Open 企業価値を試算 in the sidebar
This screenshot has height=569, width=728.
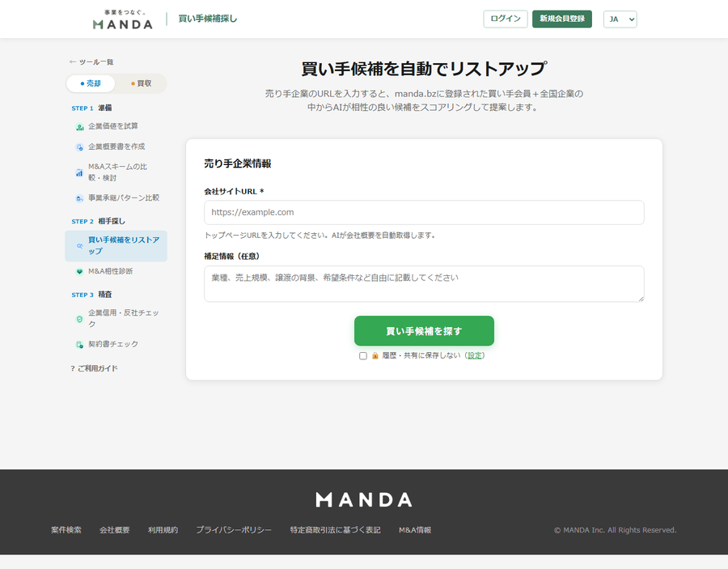(116, 126)
